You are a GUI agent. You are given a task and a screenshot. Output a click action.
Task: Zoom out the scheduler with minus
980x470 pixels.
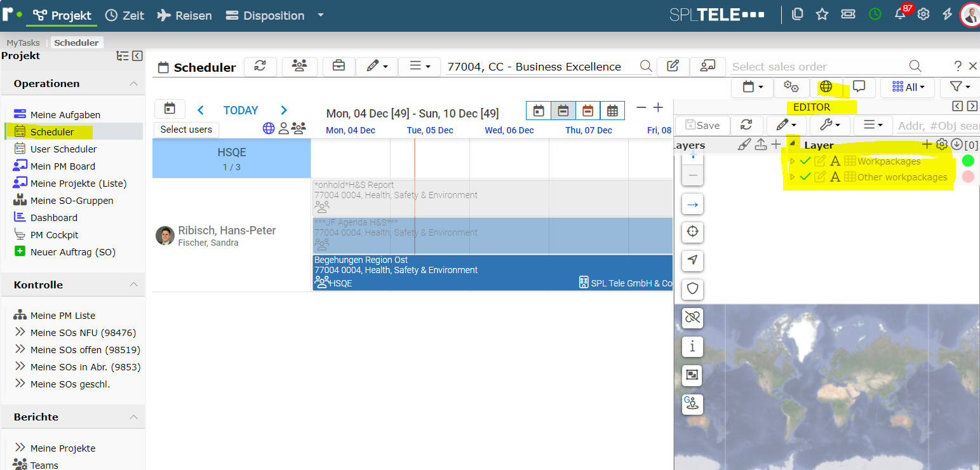[x=641, y=108]
